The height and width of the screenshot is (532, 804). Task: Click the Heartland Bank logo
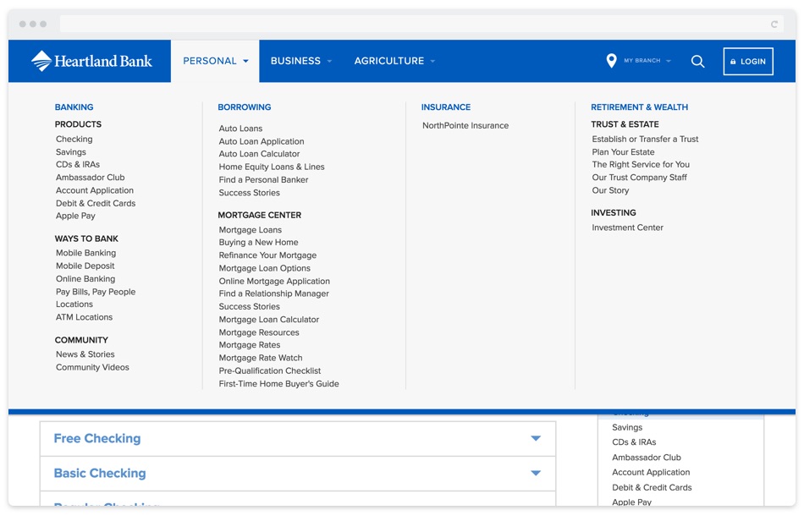[91, 61]
